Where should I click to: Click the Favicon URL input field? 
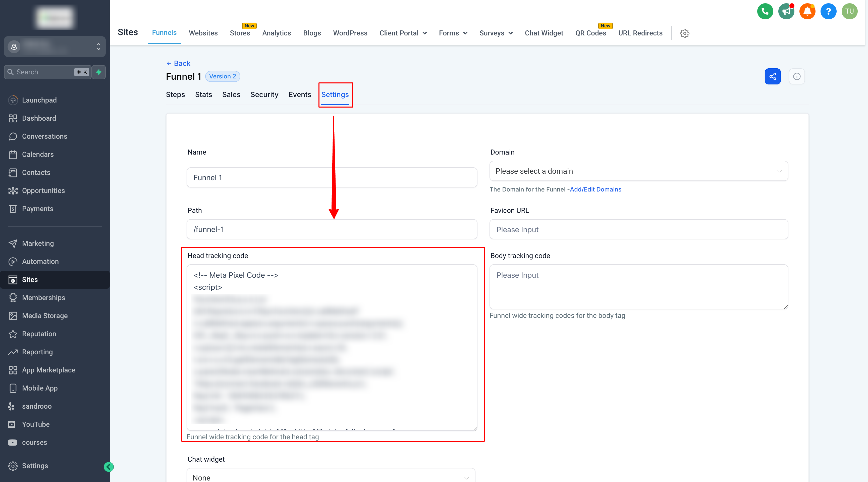(x=638, y=229)
